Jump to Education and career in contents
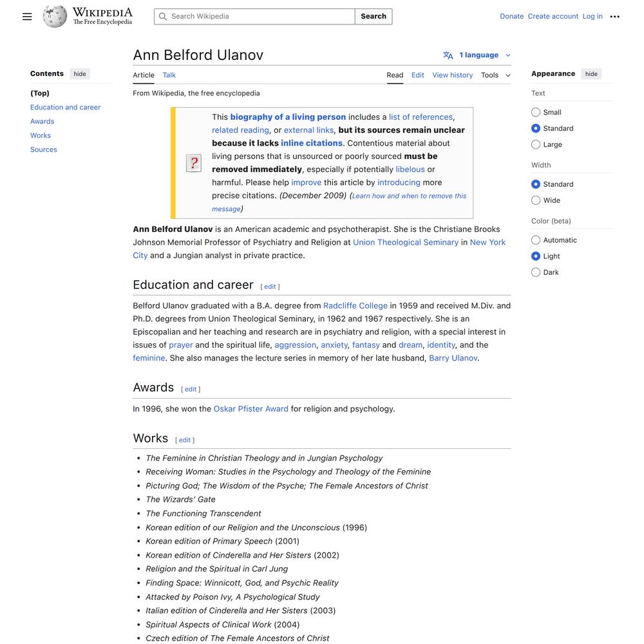The image size is (644, 644). pos(65,107)
